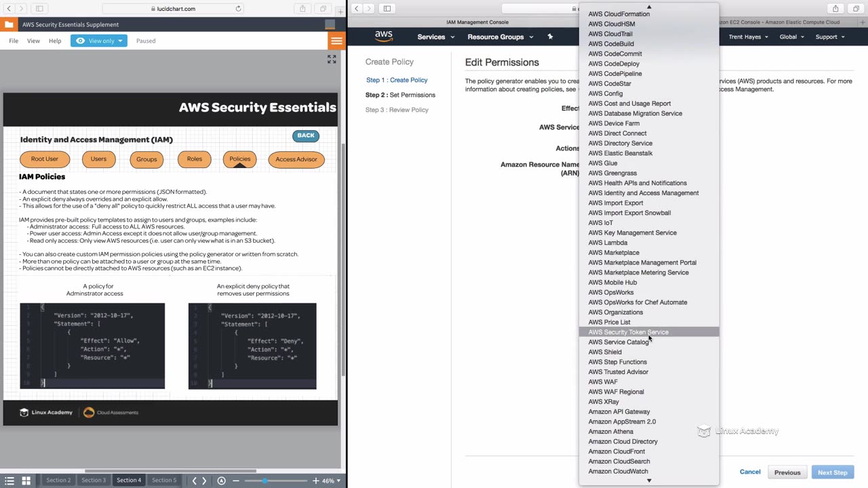Click the Previous button
Viewport: 868px width, 488px height.
pyautogui.click(x=787, y=472)
